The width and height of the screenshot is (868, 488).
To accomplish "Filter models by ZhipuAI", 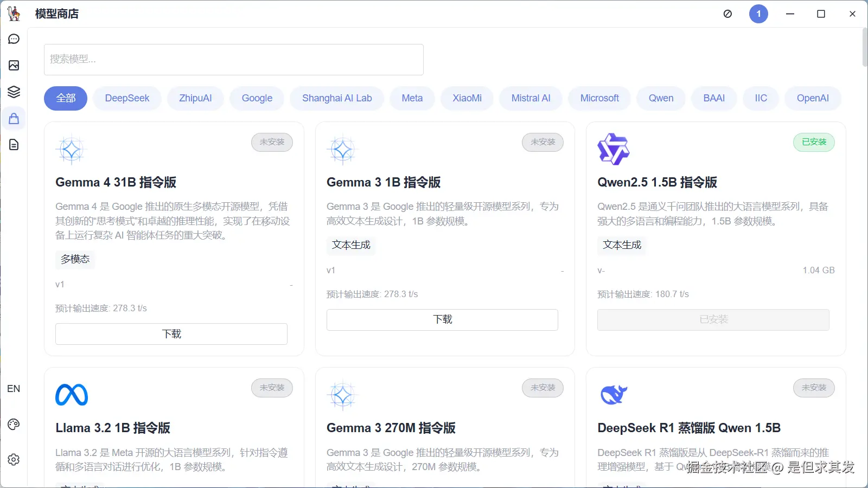I will [195, 98].
